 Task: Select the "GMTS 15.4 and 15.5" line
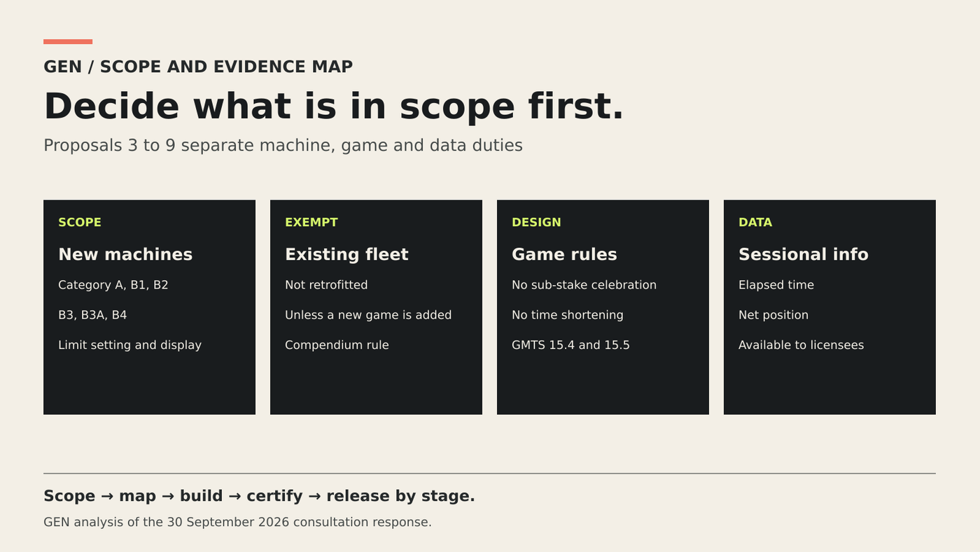point(570,345)
